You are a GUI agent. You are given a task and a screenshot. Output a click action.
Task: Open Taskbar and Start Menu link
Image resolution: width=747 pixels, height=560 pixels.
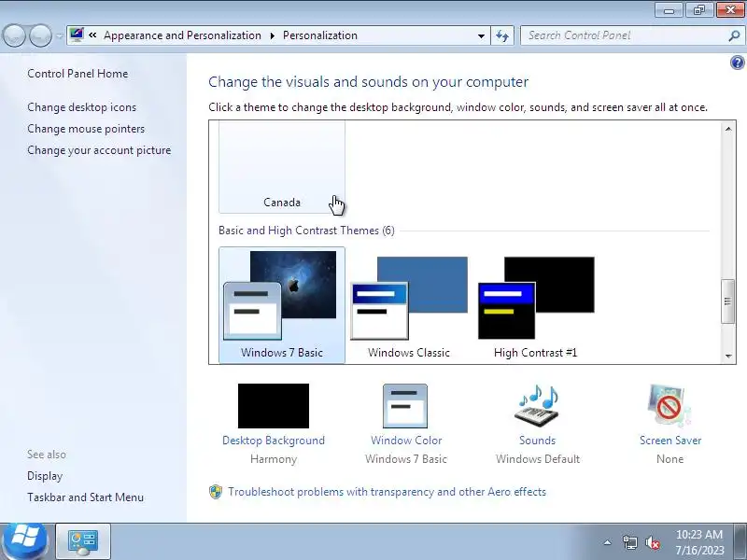point(85,497)
